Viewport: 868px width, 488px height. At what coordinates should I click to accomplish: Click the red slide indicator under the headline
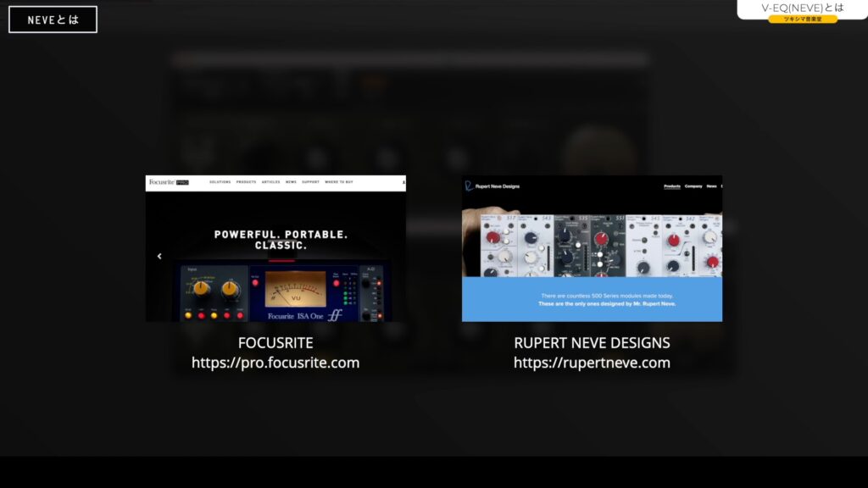281,260
